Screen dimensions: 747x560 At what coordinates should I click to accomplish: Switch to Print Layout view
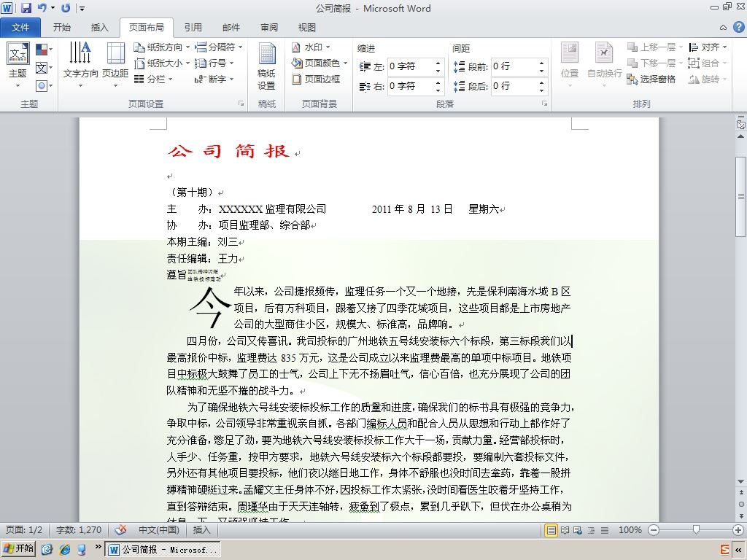551,530
